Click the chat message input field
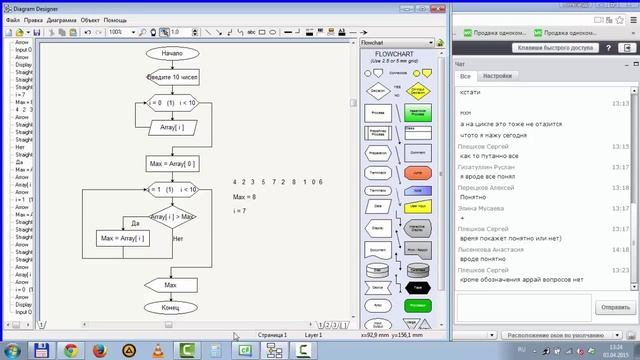This screenshot has width=640, height=360. point(524,307)
